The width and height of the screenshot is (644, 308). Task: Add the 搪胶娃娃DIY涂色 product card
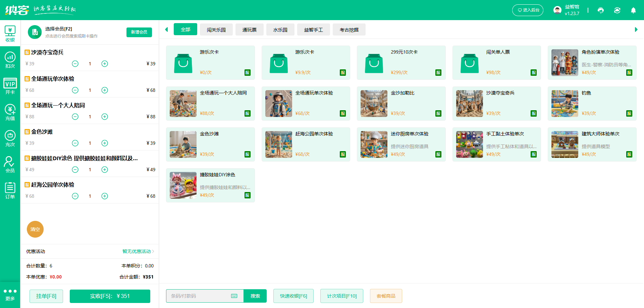210,185
